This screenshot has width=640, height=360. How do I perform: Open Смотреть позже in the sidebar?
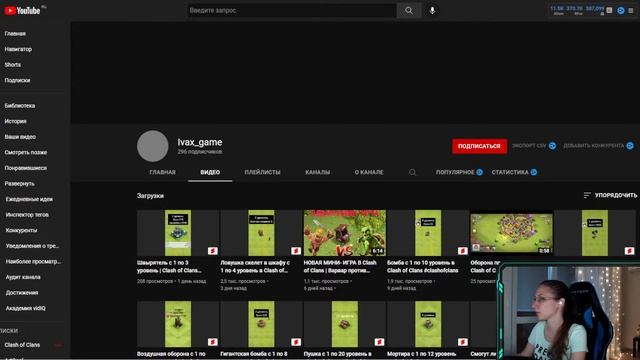[26, 152]
